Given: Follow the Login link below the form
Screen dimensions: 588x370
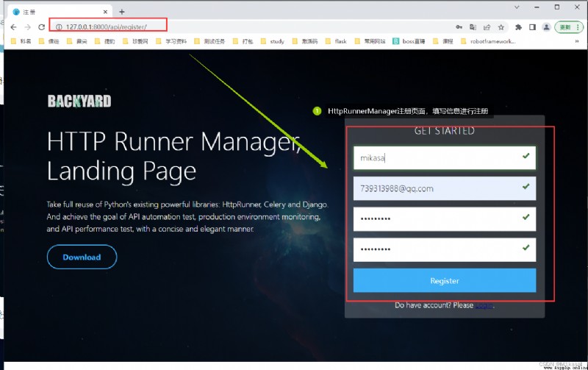Looking at the screenshot, I should 484,305.
